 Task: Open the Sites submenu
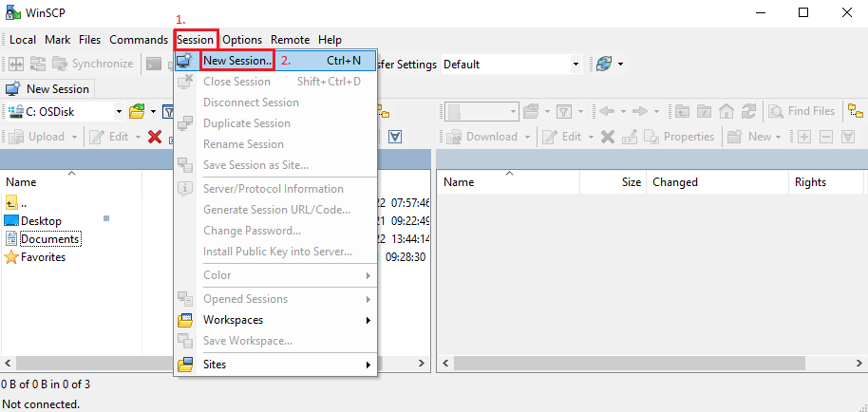click(275, 365)
